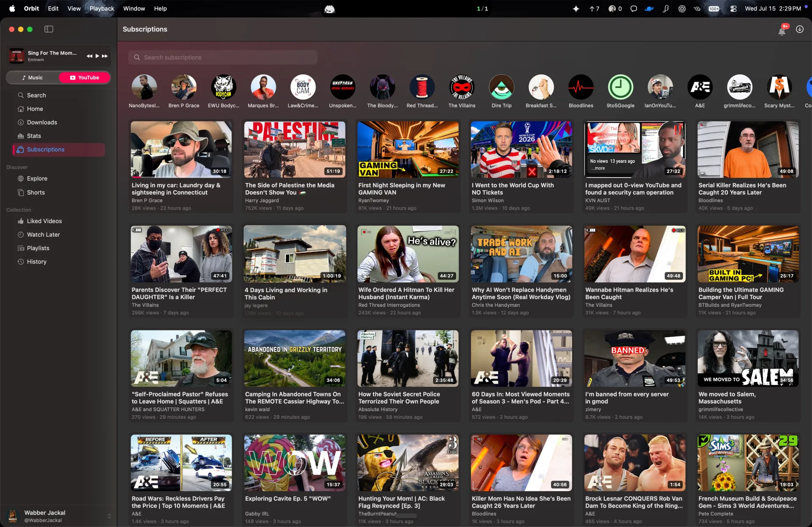Open Bloodlines channel avatar
This screenshot has height=527, width=812.
click(581, 87)
